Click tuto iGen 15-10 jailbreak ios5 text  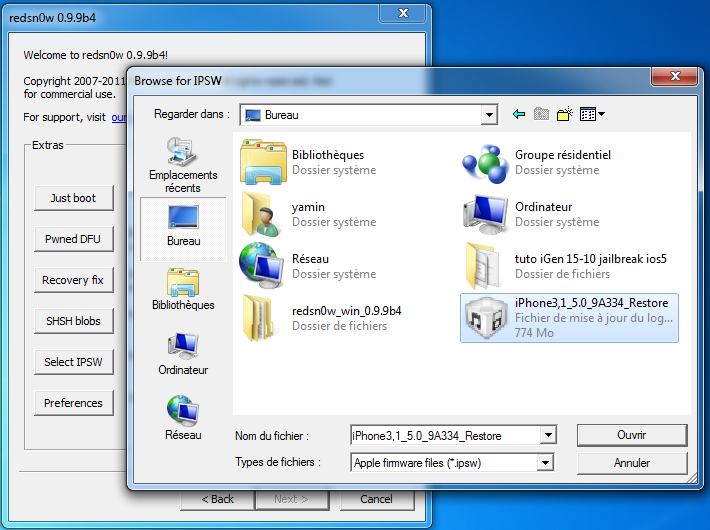click(x=590, y=259)
